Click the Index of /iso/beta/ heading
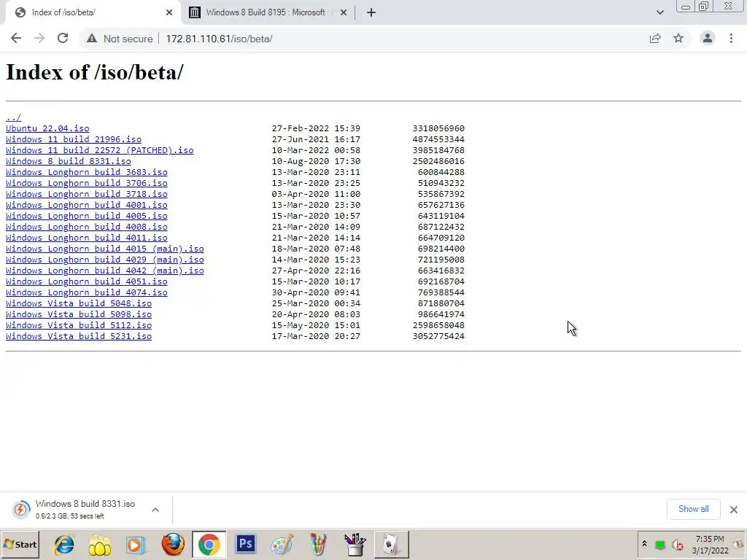 [x=94, y=72]
